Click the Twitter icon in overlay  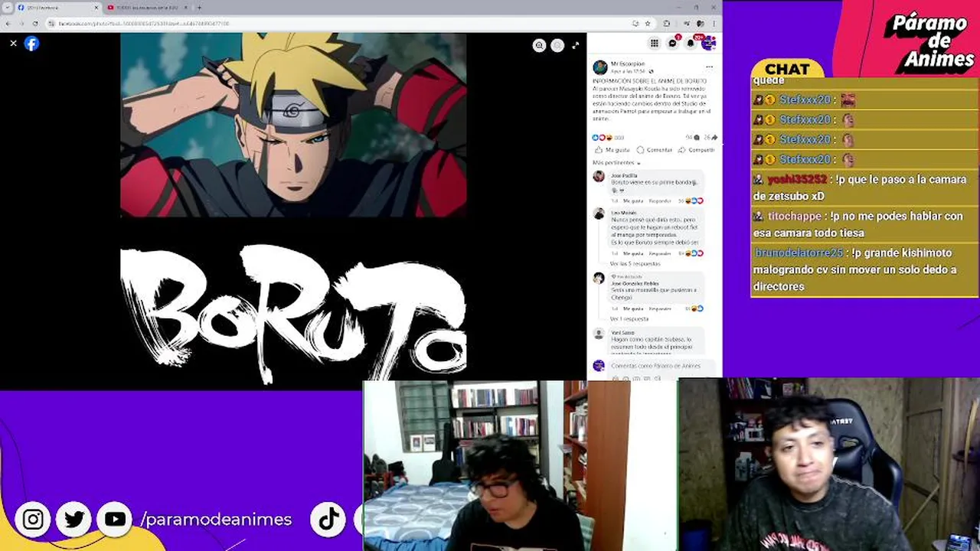coord(74,520)
